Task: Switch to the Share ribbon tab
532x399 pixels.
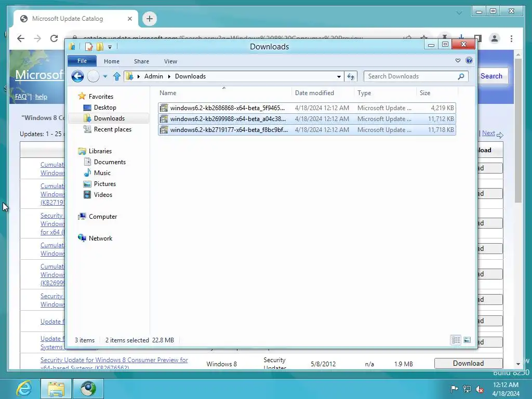Action: pyautogui.click(x=141, y=61)
